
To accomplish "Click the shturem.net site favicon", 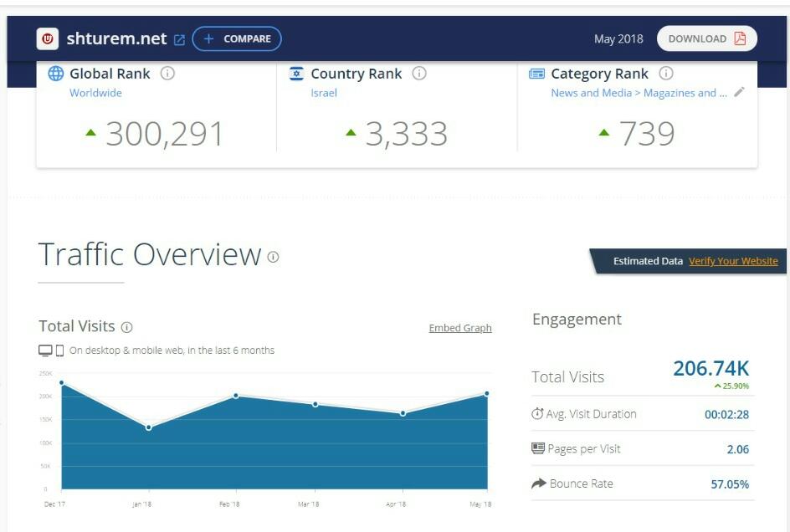I will 49,38.
